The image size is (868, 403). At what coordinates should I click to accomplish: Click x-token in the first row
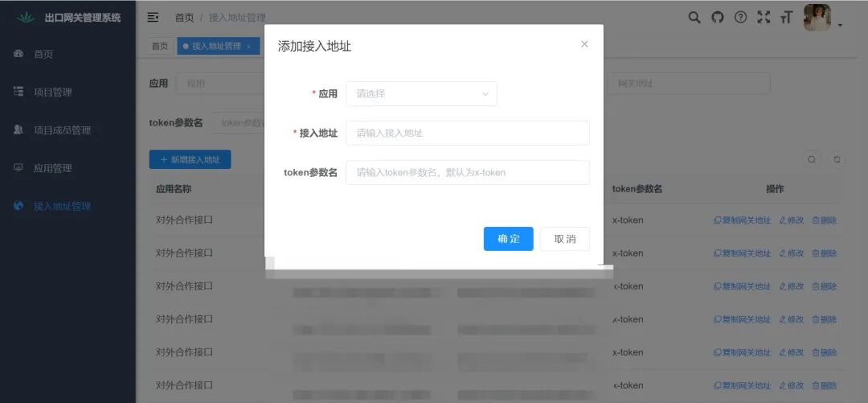[x=628, y=220]
